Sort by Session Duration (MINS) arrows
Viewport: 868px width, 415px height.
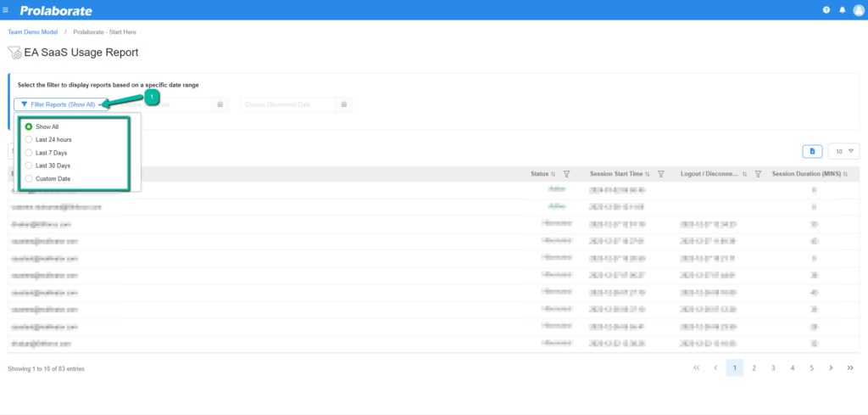845,174
